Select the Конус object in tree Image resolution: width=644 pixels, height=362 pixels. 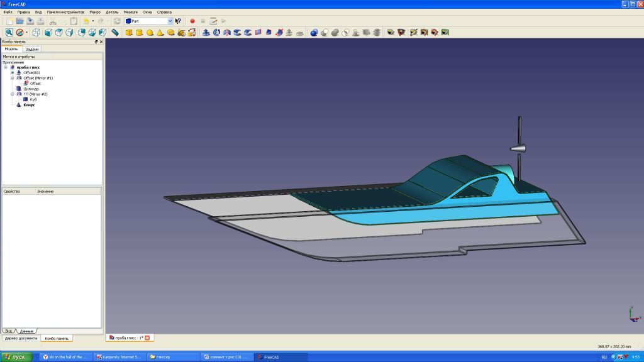tap(29, 105)
